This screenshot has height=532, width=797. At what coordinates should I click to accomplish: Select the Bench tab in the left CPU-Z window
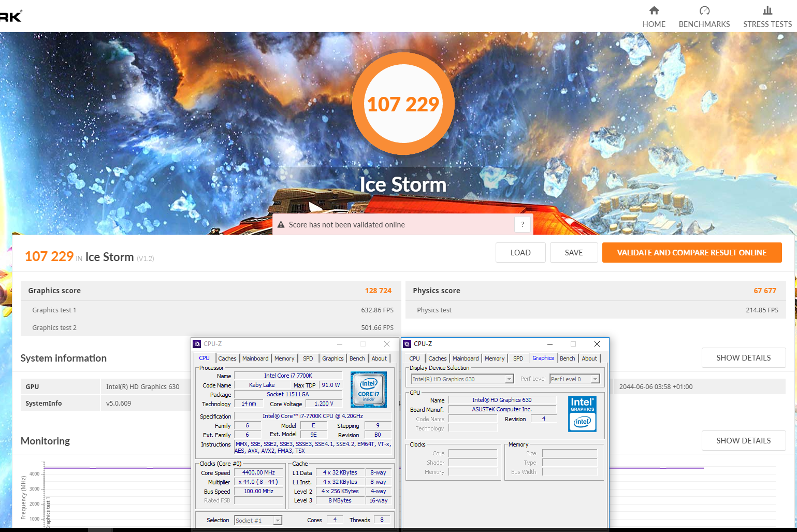tap(357, 358)
